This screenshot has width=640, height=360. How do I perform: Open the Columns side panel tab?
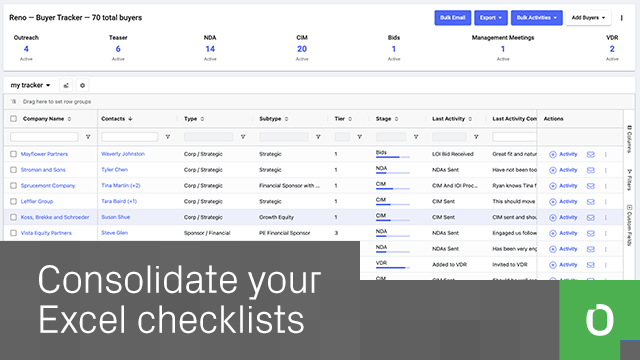coord(629,139)
